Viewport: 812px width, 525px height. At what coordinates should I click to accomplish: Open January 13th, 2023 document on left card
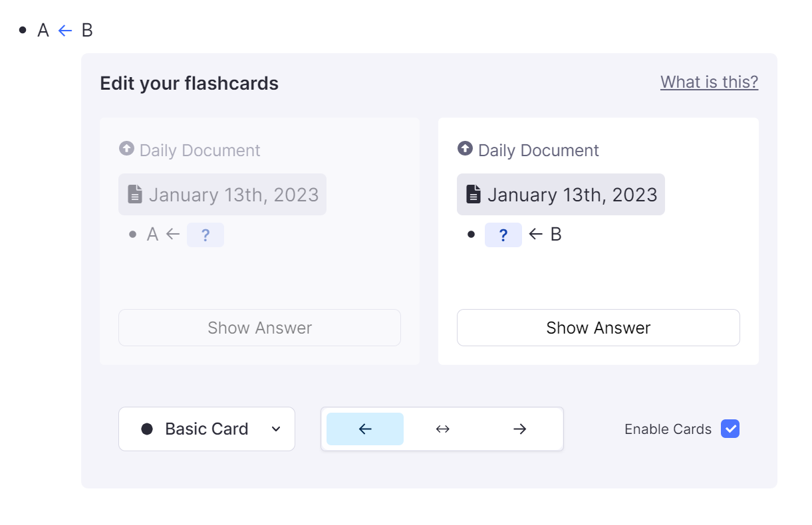[x=233, y=195]
